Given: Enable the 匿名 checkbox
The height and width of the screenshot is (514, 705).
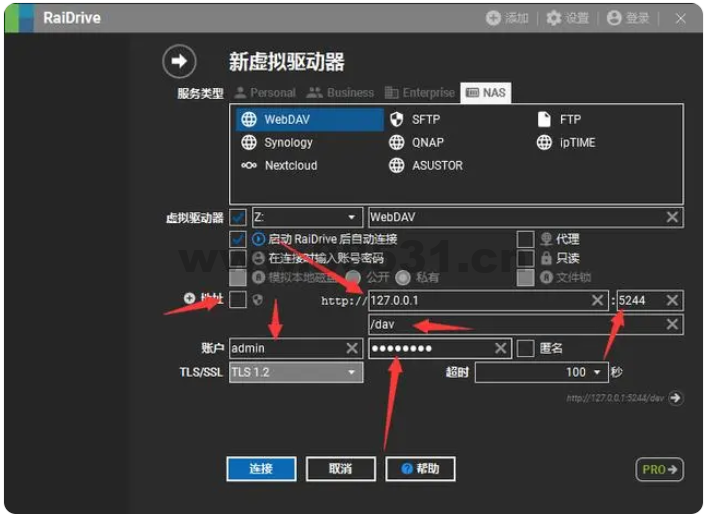Looking at the screenshot, I should pyautogui.click(x=525, y=348).
